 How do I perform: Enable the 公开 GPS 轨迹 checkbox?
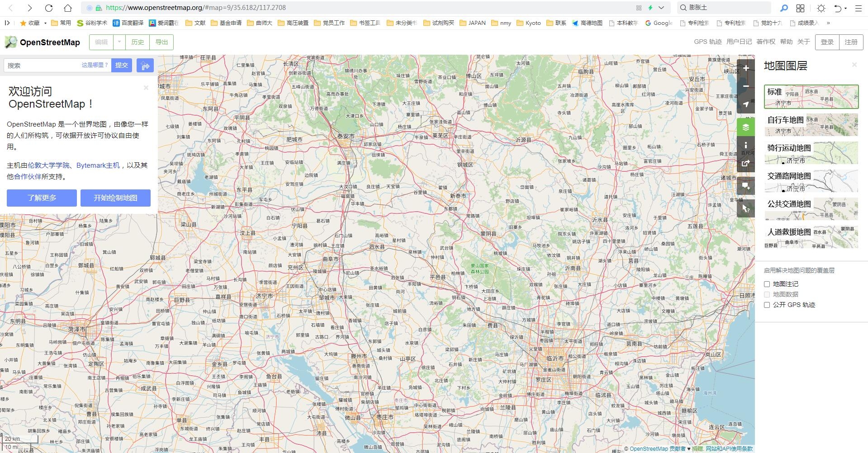point(767,305)
